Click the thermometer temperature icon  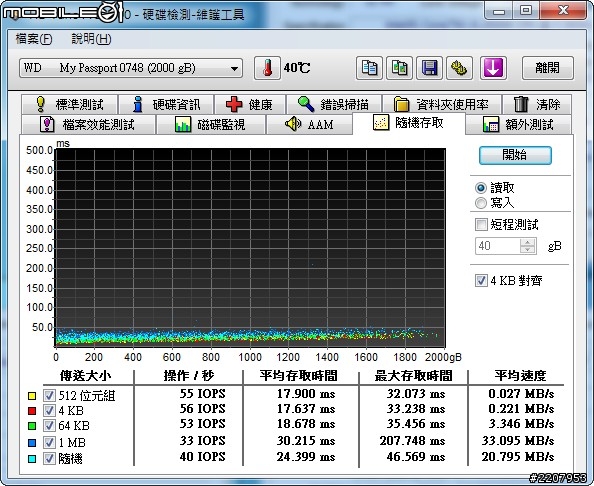tap(267, 68)
